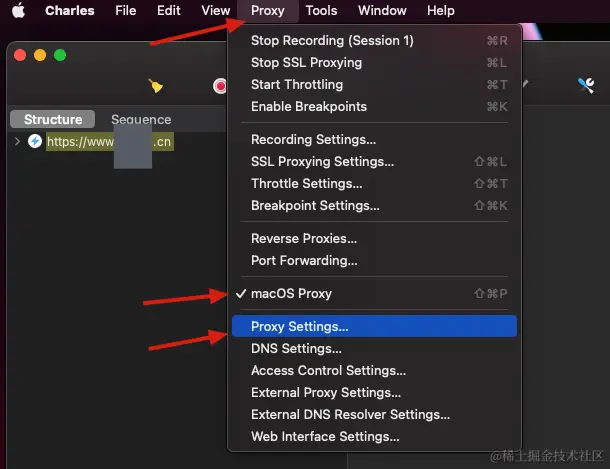Open Web Interface Settings...
Image resolution: width=610 pixels, height=469 pixels.
point(374,436)
